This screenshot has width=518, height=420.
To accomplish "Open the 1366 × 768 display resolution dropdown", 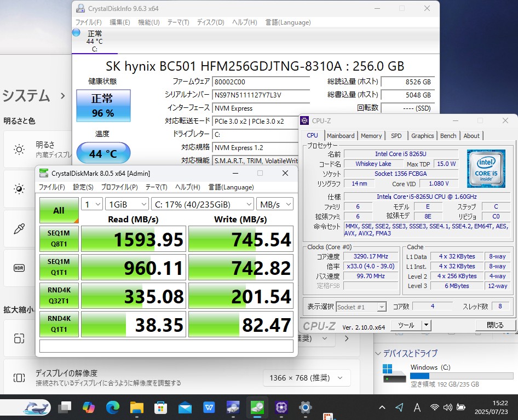I will click(306, 378).
